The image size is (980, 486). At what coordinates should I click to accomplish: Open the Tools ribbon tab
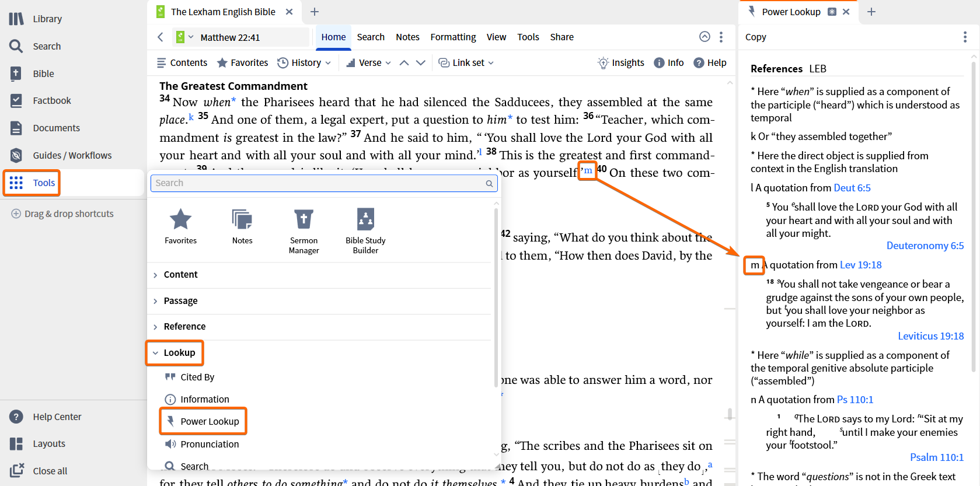click(528, 37)
